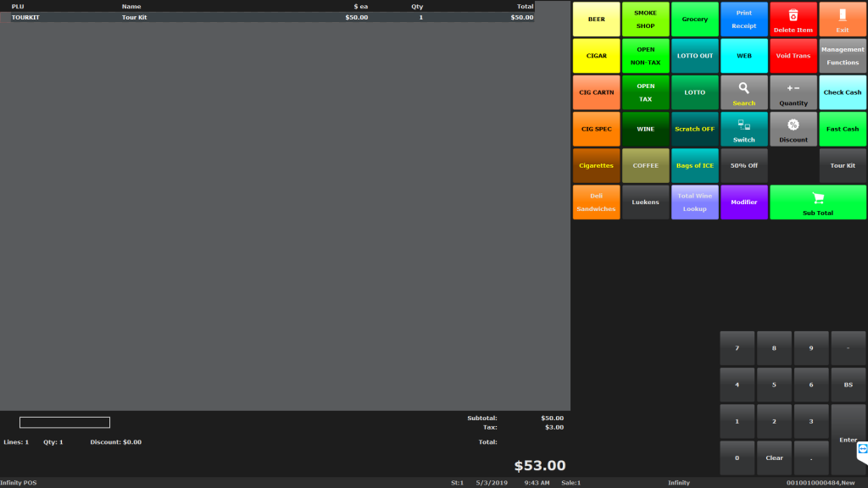Viewport: 868px width, 488px height.
Task: Open the BEER category
Action: click(596, 19)
